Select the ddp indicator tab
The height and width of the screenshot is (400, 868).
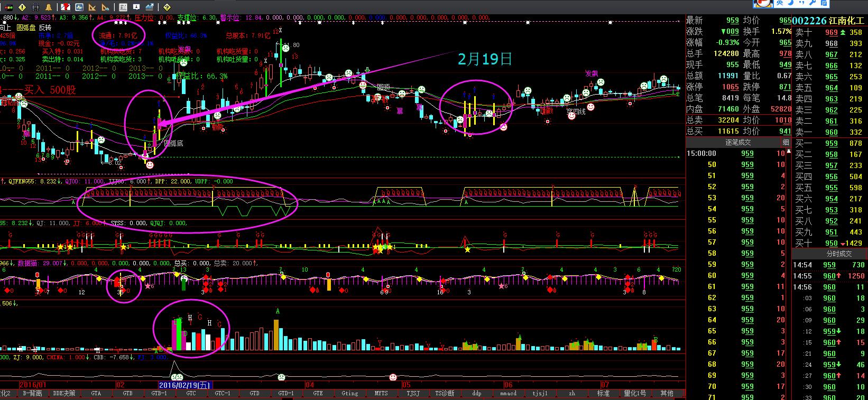coord(476,393)
